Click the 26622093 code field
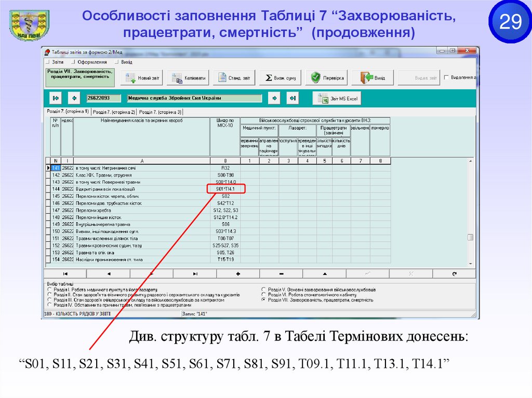 point(103,98)
